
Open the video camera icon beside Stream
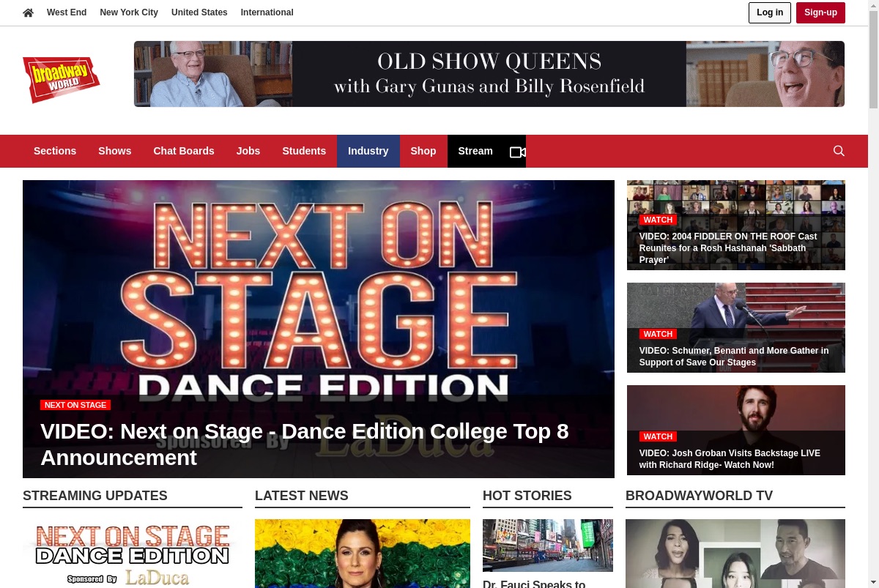point(518,152)
